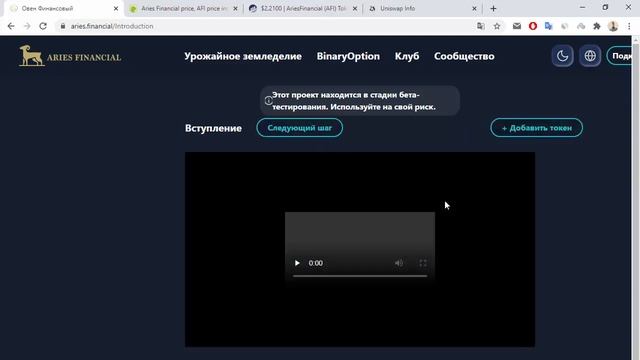Image resolution: width=640 pixels, height=360 pixels.
Task: Reload the page with the refresh icon
Action: [43, 26]
